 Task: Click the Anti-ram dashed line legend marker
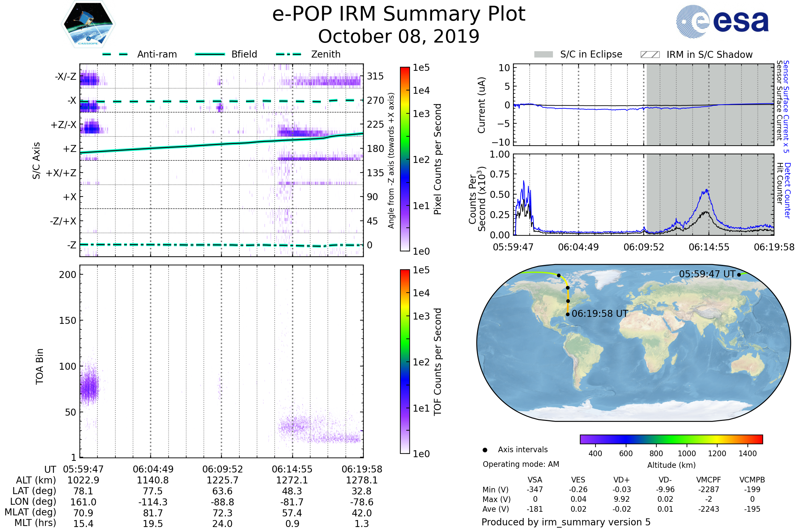(x=115, y=54)
